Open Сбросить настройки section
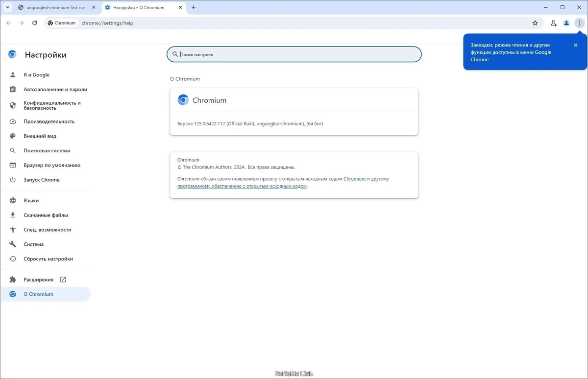Viewport: 588px width, 379px height. pyautogui.click(x=46, y=259)
